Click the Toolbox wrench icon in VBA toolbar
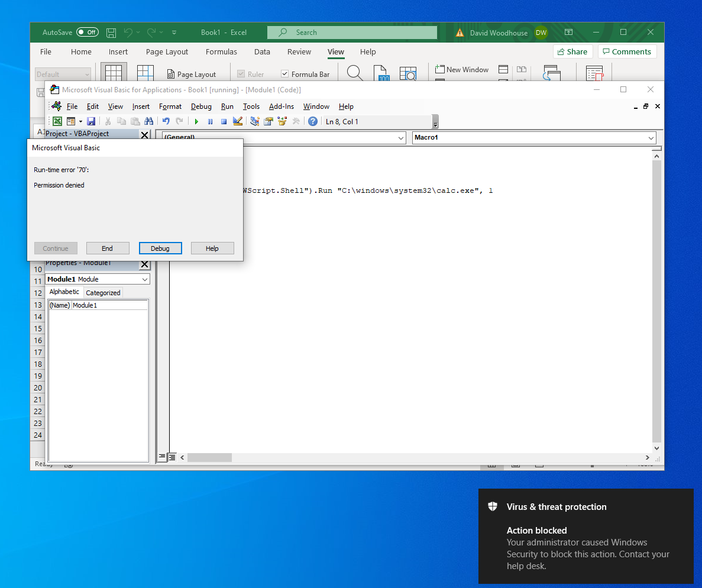The height and width of the screenshot is (588, 702). tap(296, 121)
